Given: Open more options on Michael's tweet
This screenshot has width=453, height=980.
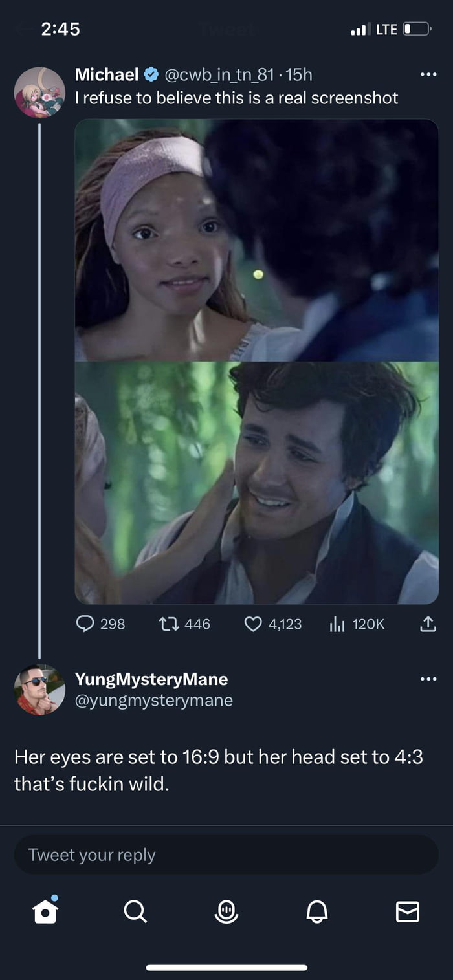Looking at the screenshot, I should click(x=428, y=75).
